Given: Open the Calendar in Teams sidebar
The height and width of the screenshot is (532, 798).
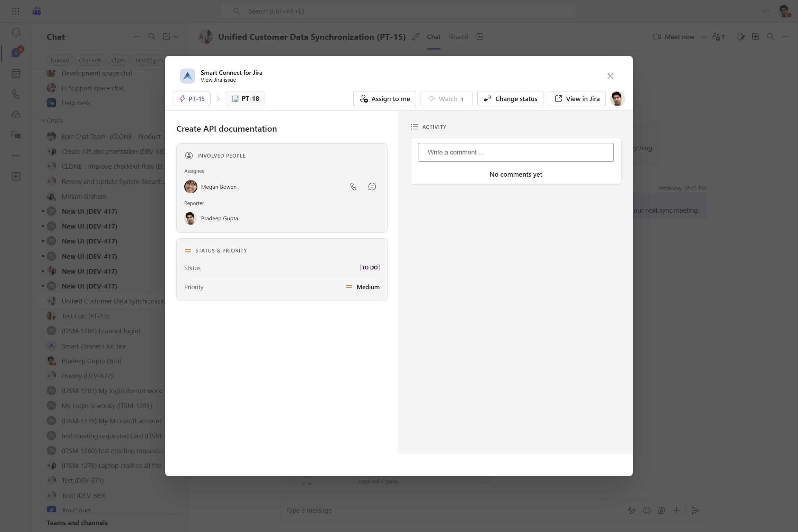Looking at the screenshot, I should [16, 73].
